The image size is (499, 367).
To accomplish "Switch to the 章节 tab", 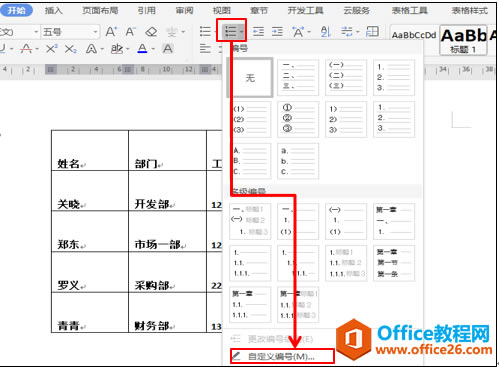I will (x=259, y=11).
